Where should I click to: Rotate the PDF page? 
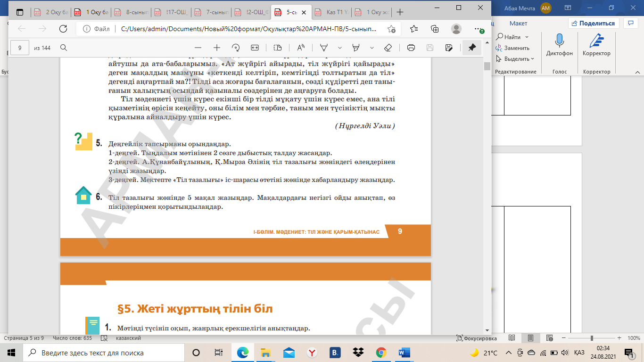[236, 48]
